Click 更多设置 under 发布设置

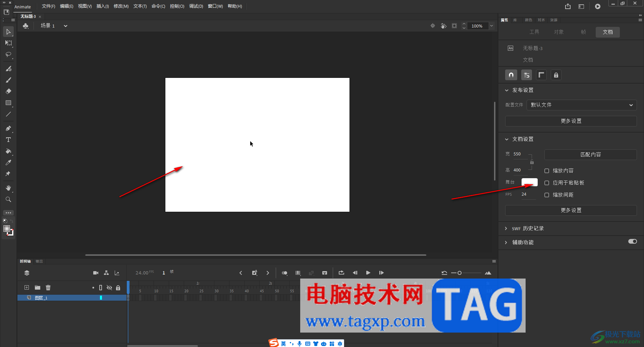tap(571, 121)
